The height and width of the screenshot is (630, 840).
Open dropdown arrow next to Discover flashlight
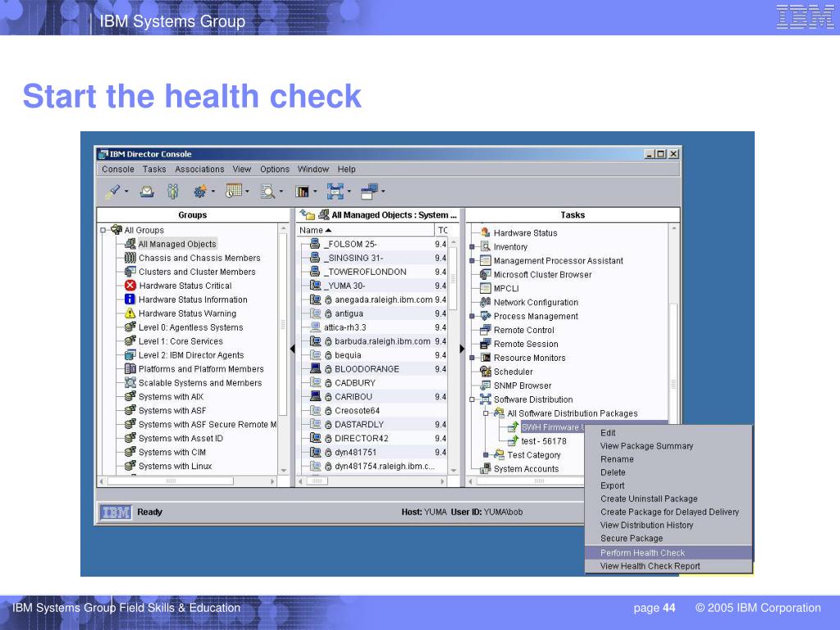click(126, 192)
